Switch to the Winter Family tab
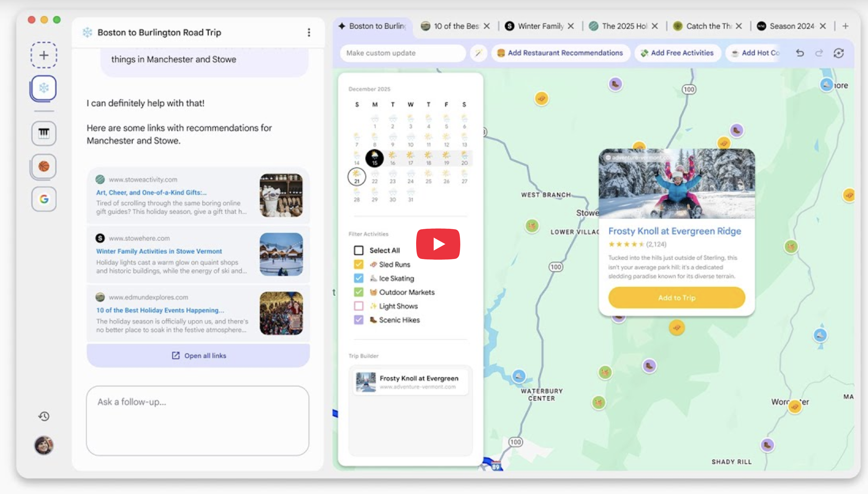 [x=540, y=26]
